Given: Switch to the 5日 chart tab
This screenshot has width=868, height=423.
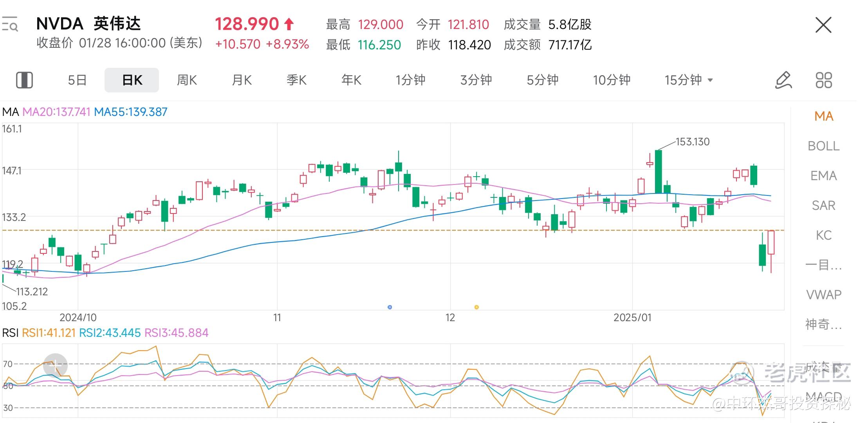Looking at the screenshot, I should click(x=77, y=80).
